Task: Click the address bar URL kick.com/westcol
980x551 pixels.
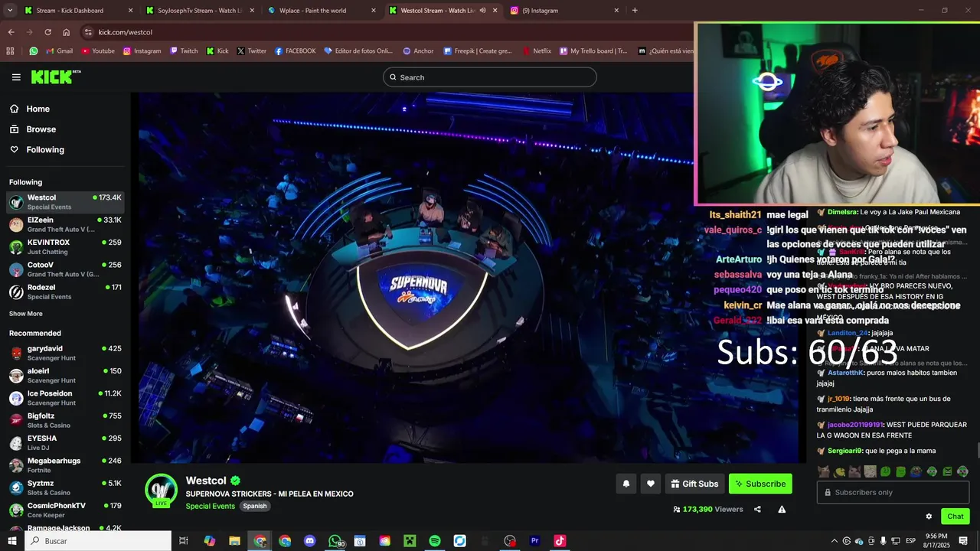Action: (126, 32)
